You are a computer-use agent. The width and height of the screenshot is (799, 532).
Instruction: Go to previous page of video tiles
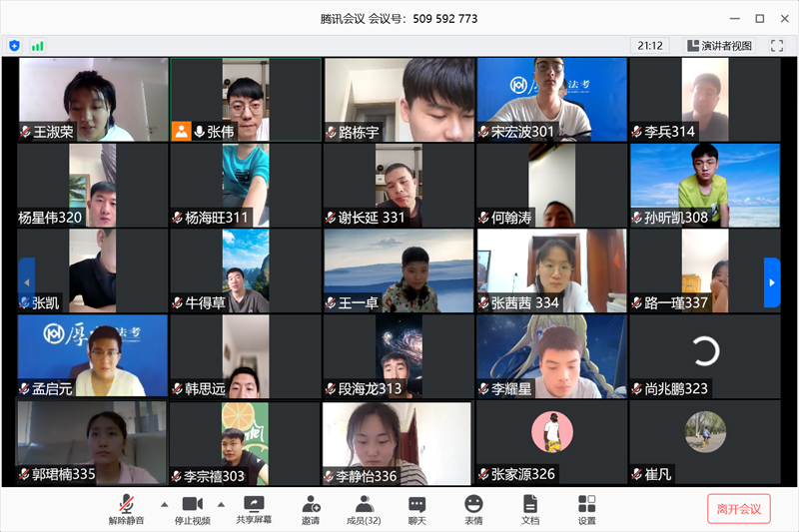pyautogui.click(x=27, y=283)
